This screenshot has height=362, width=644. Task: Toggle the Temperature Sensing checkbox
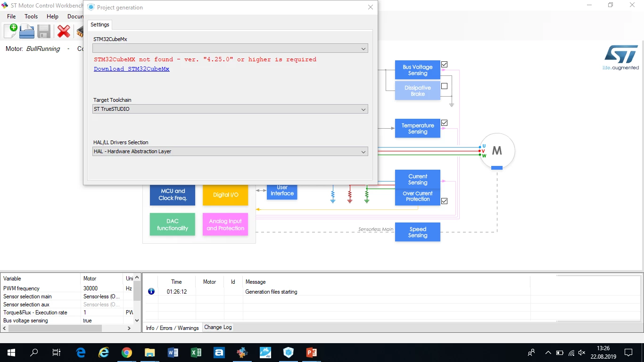(444, 123)
